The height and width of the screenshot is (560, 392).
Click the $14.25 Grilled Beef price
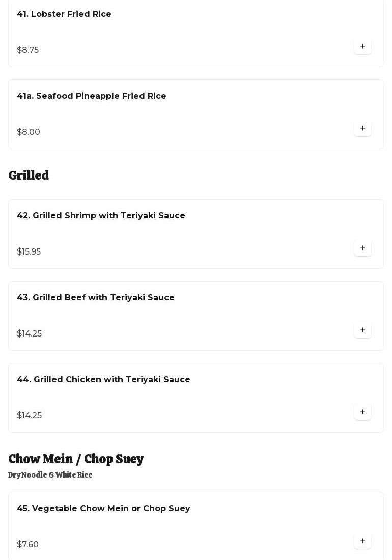(x=30, y=334)
